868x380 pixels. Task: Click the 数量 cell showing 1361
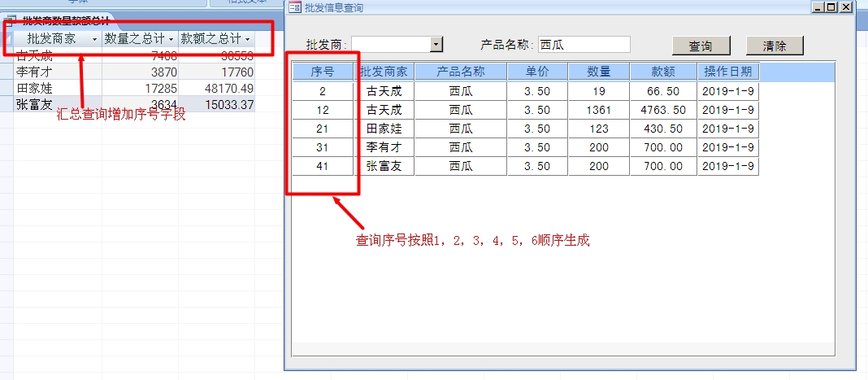(x=599, y=110)
